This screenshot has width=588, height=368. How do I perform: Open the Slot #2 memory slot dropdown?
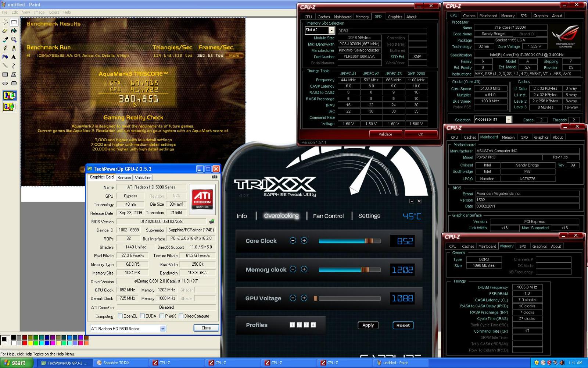331,30
